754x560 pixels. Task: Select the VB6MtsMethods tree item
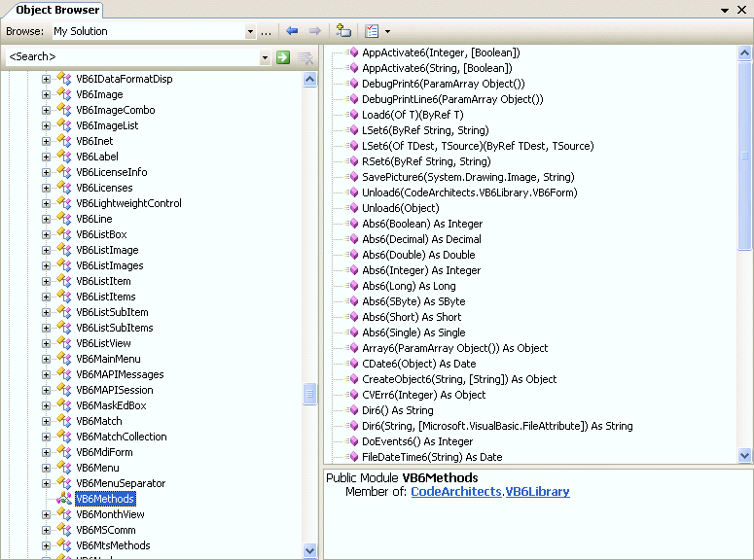pyautogui.click(x=113, y=545)
